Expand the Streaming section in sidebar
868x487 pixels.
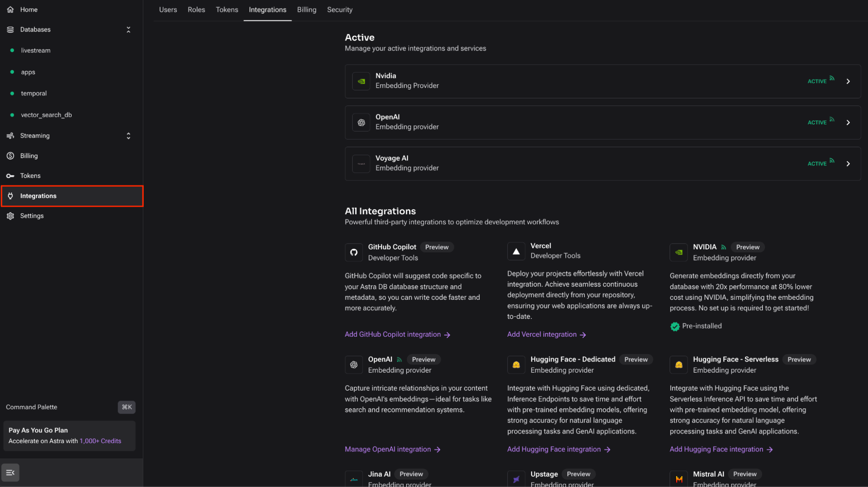(129, 136)
